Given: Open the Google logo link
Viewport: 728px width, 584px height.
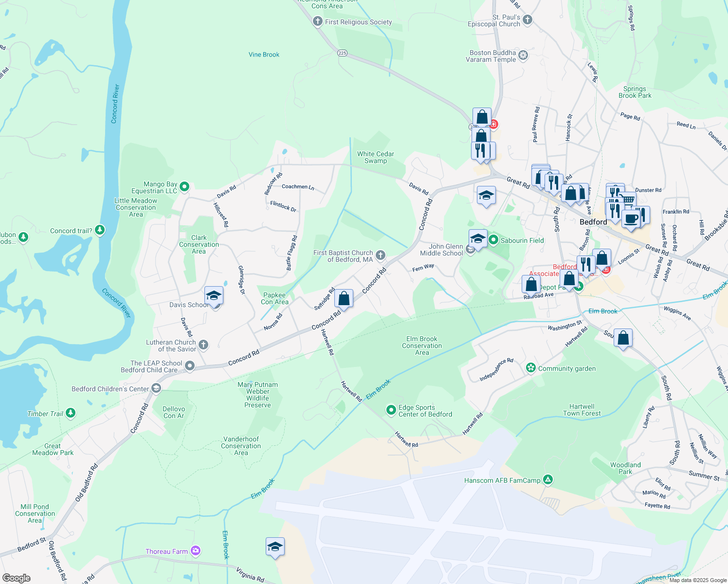Looking at the screenshot, I should (17, 578).
